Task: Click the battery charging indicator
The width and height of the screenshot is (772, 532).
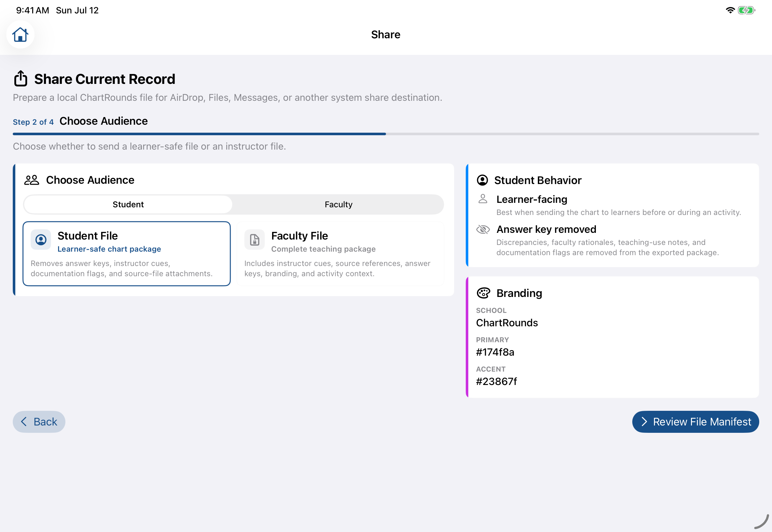Action: pos(746,10)
